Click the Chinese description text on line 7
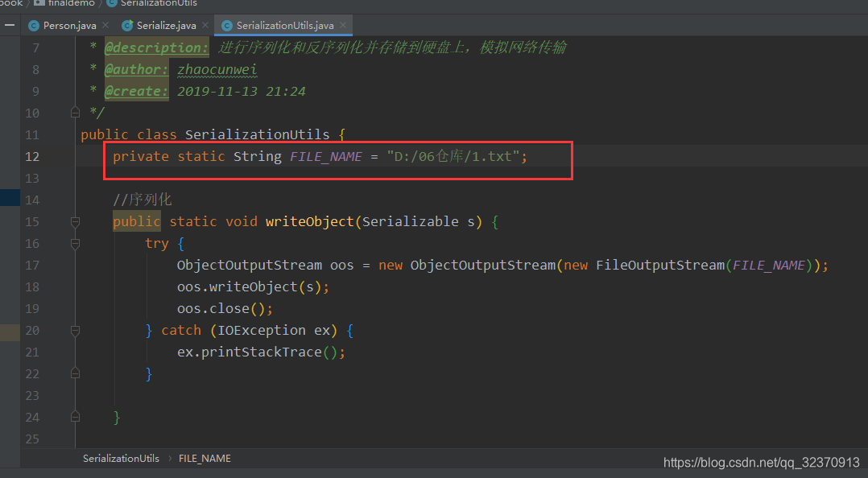868x478 pixels. point(392,48)
